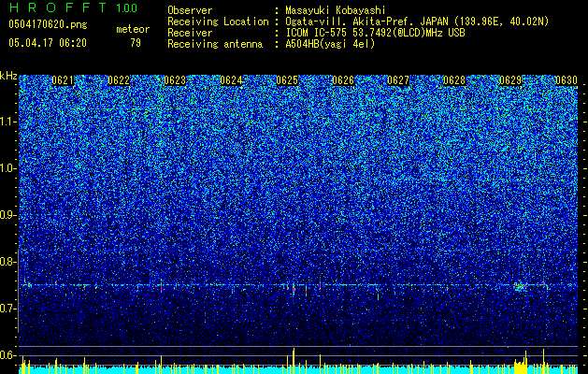The image size is (588, 374).
Task: Select the A504HB(yagi 4el) antenna text
Action: point(330,44)
